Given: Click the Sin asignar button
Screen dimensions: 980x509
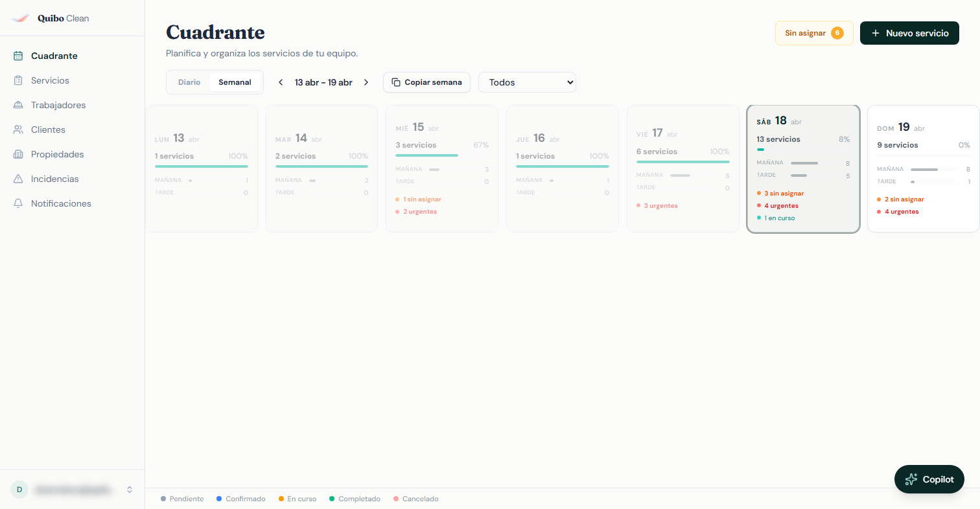Looking at the screenshot, I should point(814,33).
